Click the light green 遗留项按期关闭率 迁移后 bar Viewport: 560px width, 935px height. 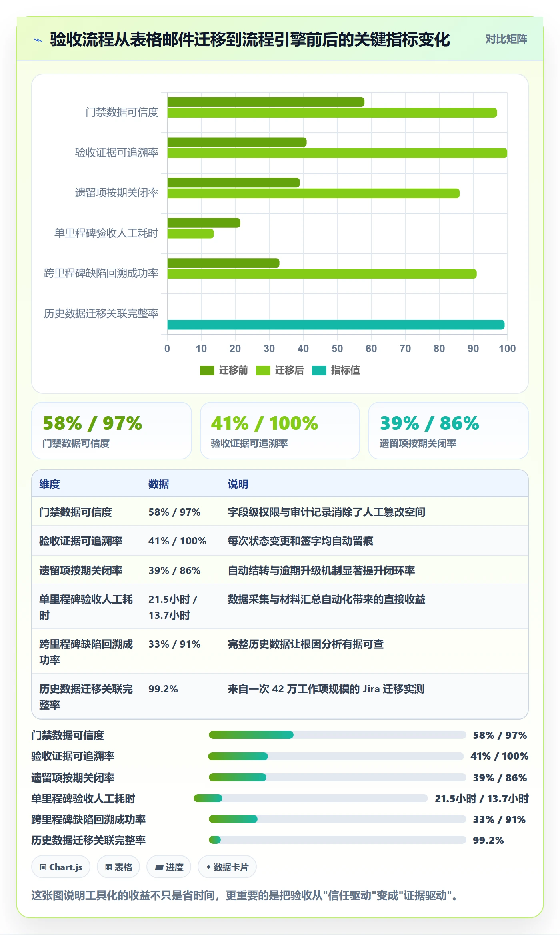pyautogui.click(x=313, y=193)
